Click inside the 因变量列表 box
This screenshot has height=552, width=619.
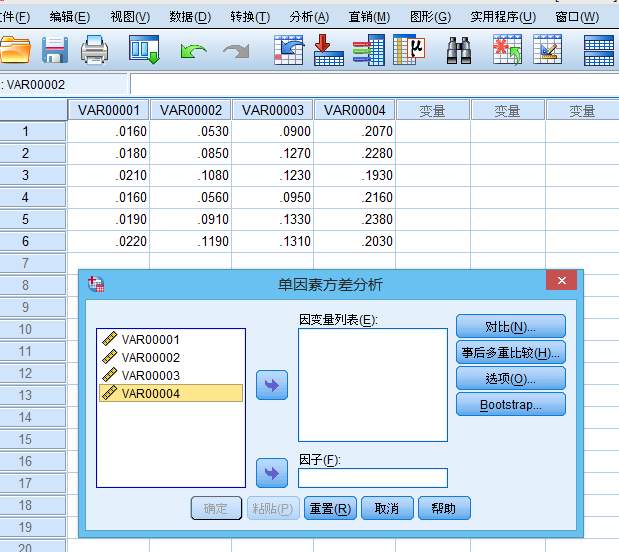373,385
